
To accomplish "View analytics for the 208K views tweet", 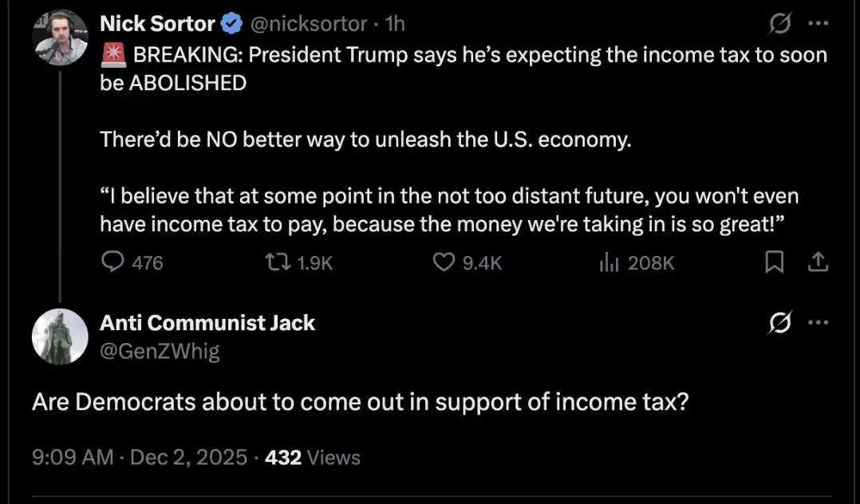I will [x=609, y=262].
